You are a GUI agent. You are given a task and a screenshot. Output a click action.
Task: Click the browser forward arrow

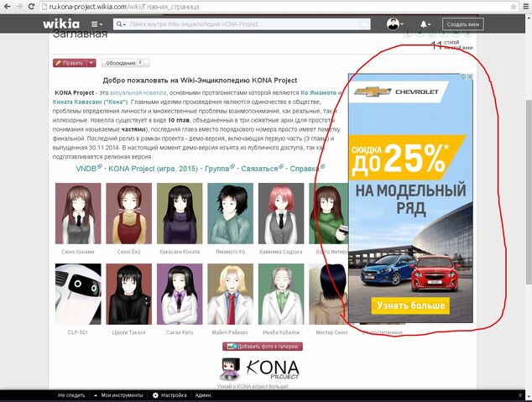[x=19, y=7]
